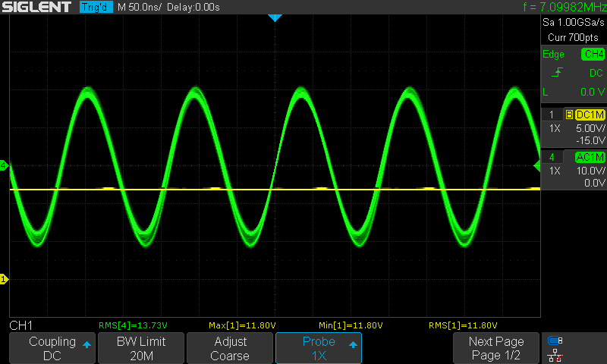Click the channel 1 DC1M coupling badge
The image size is (607, 364).
click(x=590, y=115)
